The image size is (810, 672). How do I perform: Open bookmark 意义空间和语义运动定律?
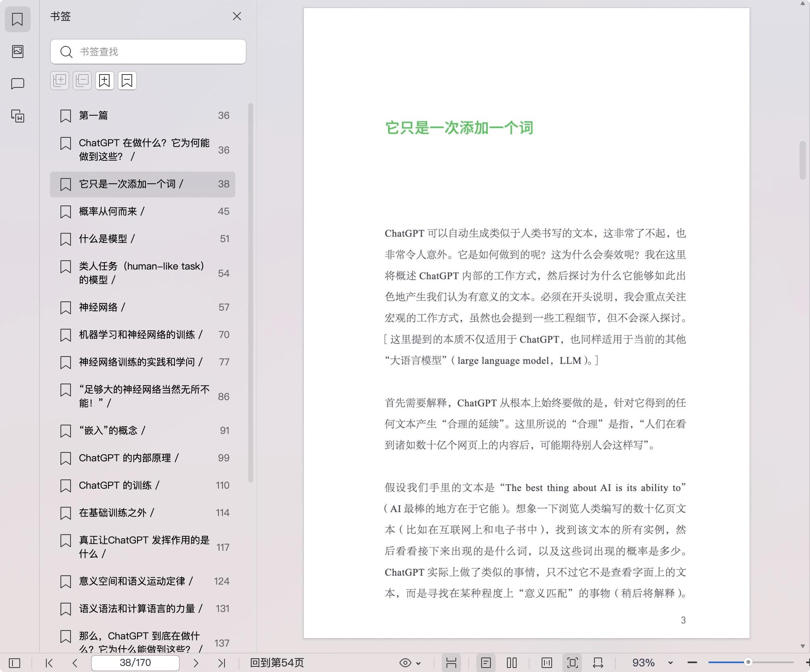click(x=143, y=581)
